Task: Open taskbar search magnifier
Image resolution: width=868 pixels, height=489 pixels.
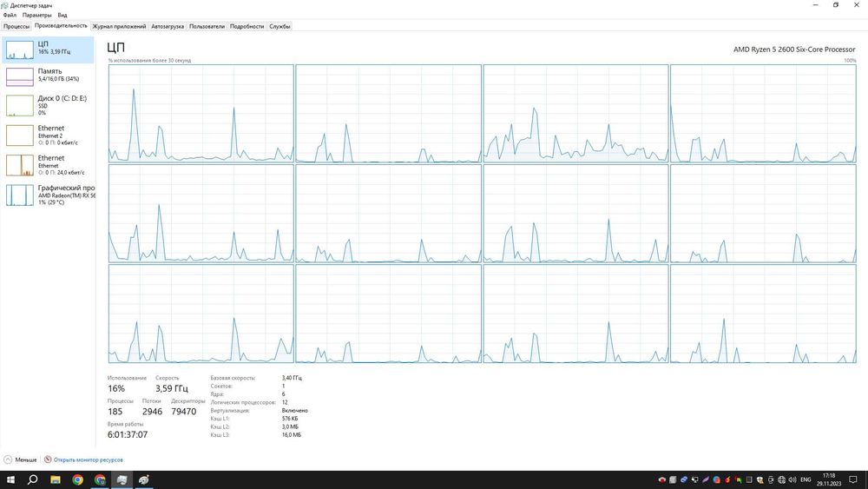Action: click(33, 479)
